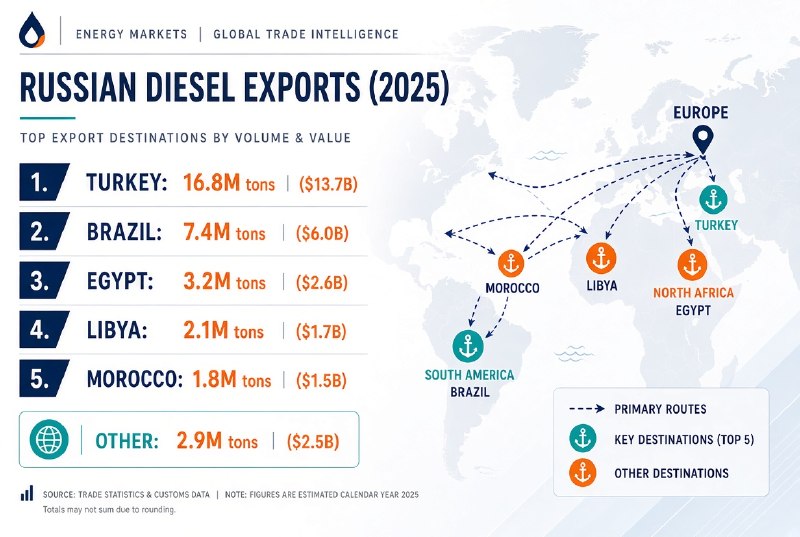Viewport: 800px width, 537px height.
Task: Click the 'TURKEY:' country name in list
Action: tap(127, 182)
